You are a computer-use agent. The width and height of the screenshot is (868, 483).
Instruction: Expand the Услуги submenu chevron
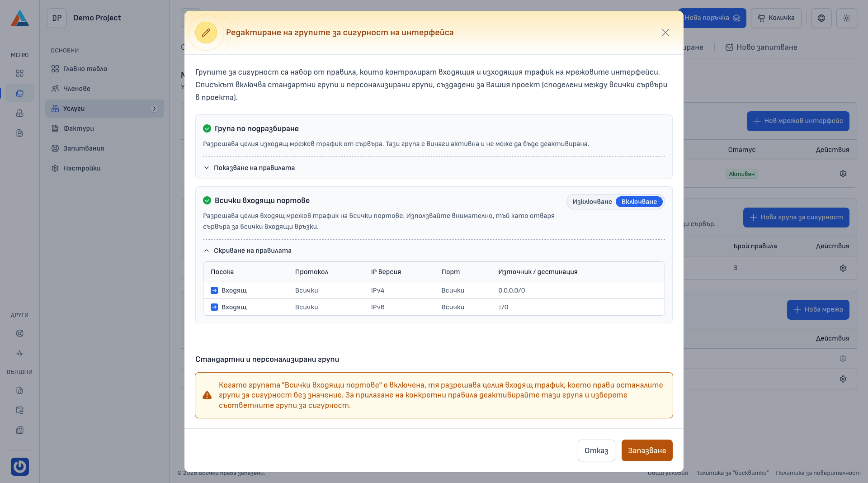(154, 109)
